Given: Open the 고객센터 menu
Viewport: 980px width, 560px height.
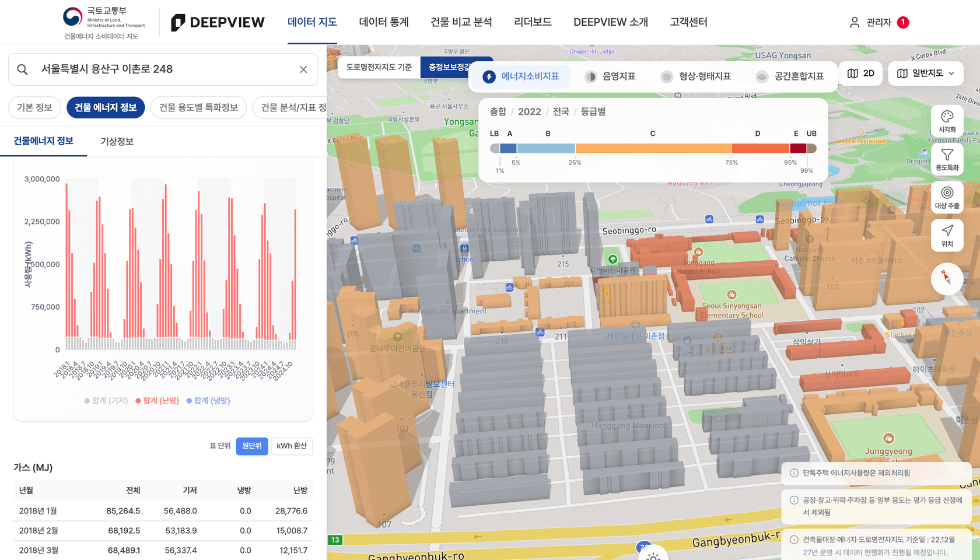Looking at the screenshot, I should coord(689,22).
